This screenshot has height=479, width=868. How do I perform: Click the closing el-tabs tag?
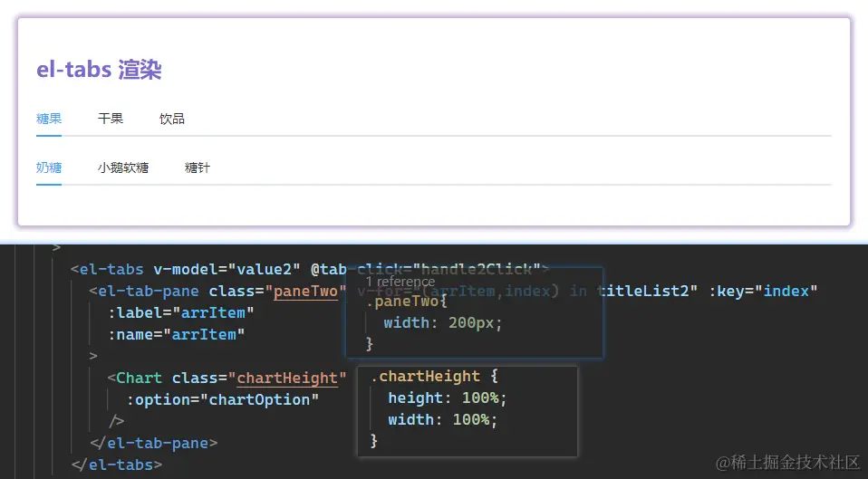pyautogui.click(x=117, y=465)
